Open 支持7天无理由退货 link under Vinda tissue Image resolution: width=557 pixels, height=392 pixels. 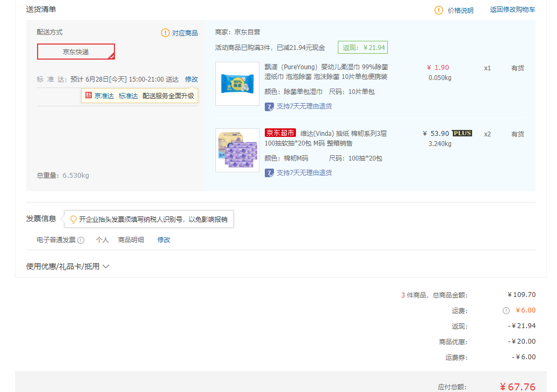[x=304, y=172]
